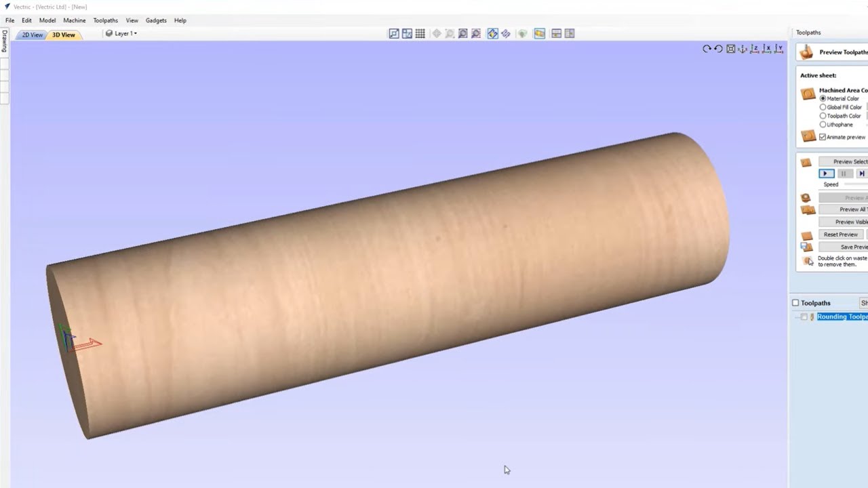Image resolution: width=868 pixels, height=488 pixels.
Task: Click the Reset Preview button
Action: [841, 235]
